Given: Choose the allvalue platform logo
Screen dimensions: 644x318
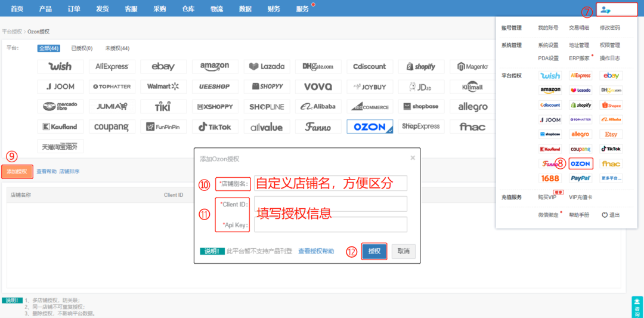Looking at the screenshot, I should 267,126.
